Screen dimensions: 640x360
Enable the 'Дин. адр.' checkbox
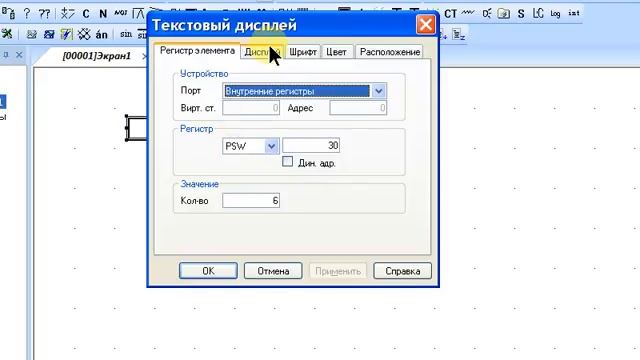[287, 162]
